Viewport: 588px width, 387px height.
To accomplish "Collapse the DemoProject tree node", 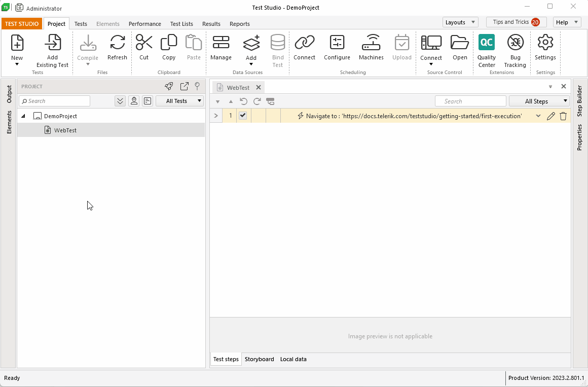I will tap(23, 116).
